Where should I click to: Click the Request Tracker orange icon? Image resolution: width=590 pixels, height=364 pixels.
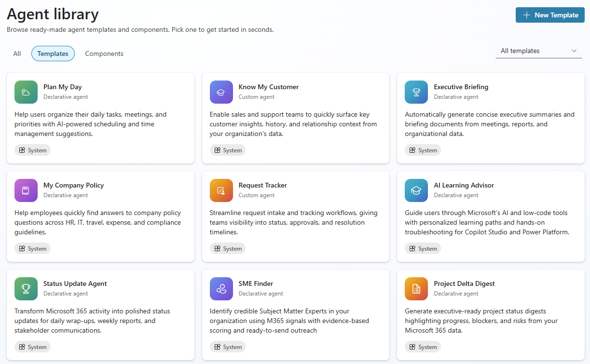point(221,190)
